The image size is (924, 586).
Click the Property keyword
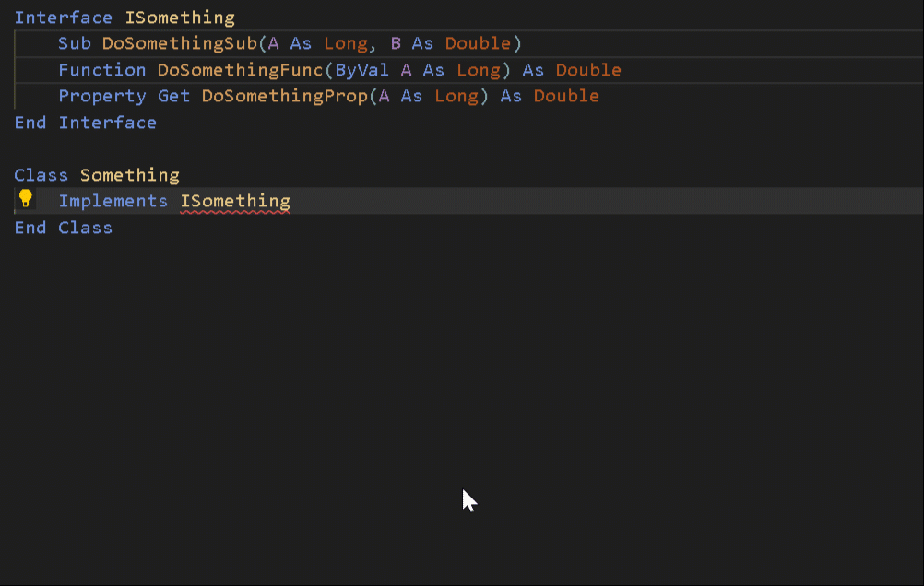(102, 96)
